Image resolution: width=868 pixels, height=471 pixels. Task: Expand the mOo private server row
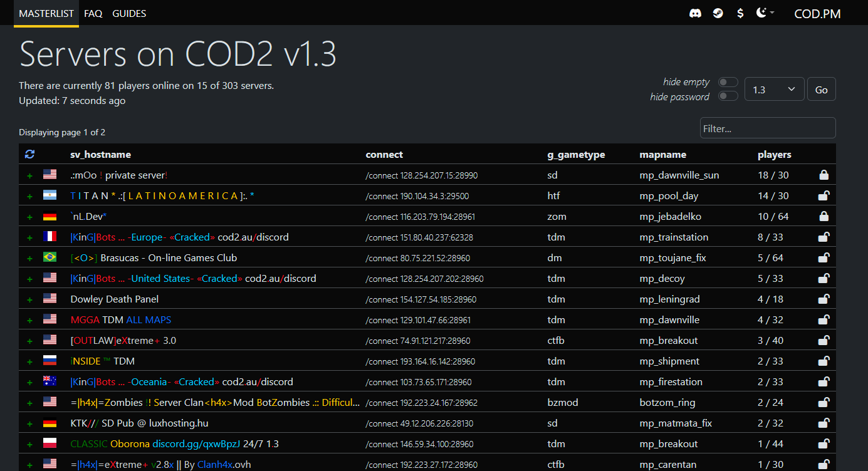pos(29,176)
